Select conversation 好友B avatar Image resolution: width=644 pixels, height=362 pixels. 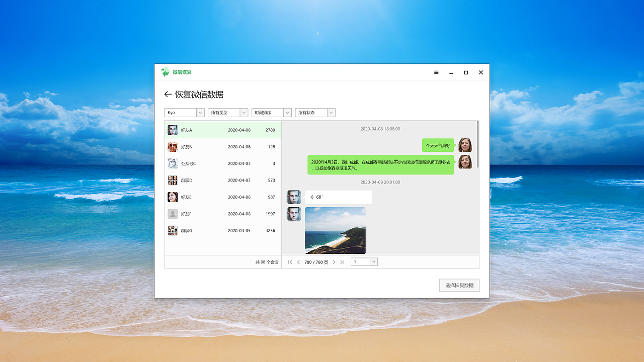[x=173, y=147]
